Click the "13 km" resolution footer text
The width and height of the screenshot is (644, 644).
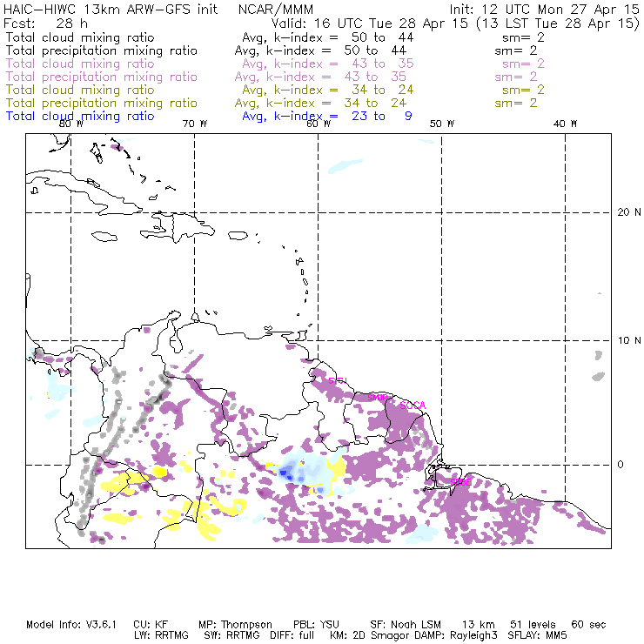point(479,625)
